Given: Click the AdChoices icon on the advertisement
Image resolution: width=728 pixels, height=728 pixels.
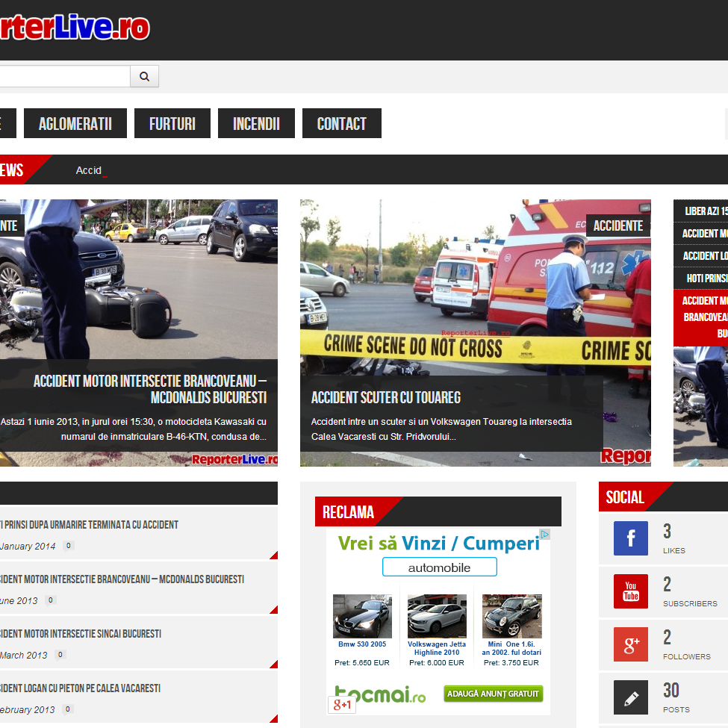Looking at the screenshot, I should pyautogui.click(x=545, y=534).
